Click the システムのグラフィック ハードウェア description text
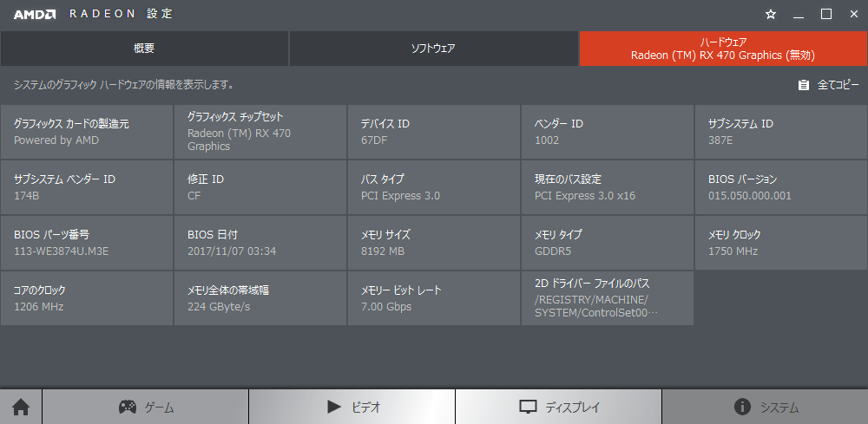The width and height of the screenshot is (868, 424). (x=123, y=85)
